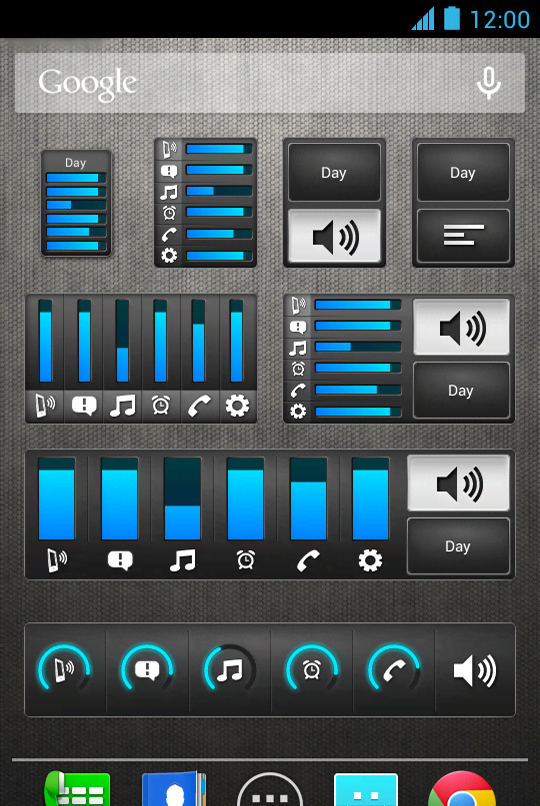Tap Day button beside the wide vertical bars
The height and width of the screenshot is (806, 540).
click(458, 546)
